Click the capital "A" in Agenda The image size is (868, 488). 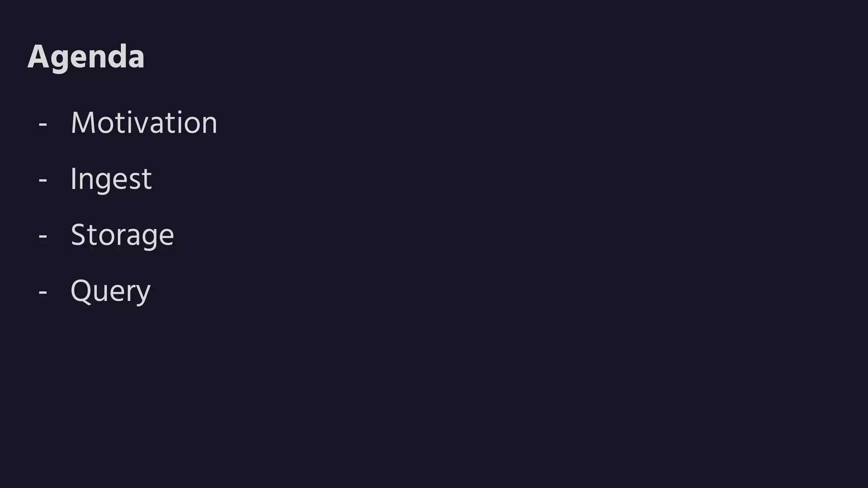[x=39, y=56]
